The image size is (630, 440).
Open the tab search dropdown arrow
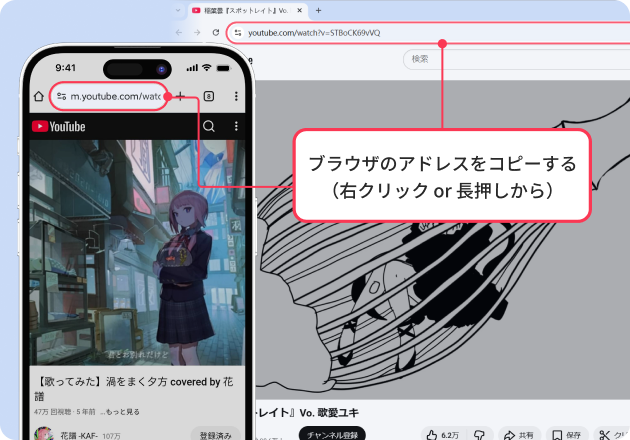177,10
